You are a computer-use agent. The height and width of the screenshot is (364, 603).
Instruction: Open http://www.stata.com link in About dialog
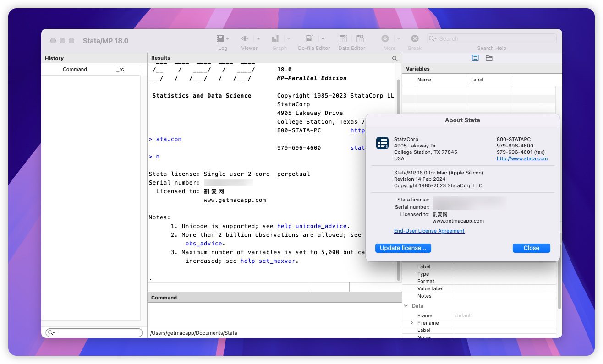(522, 158)
